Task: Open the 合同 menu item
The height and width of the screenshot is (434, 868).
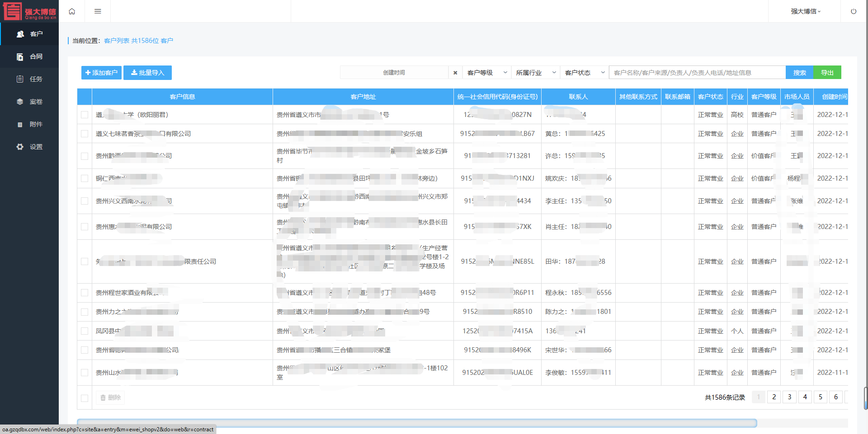Action: 29,56
